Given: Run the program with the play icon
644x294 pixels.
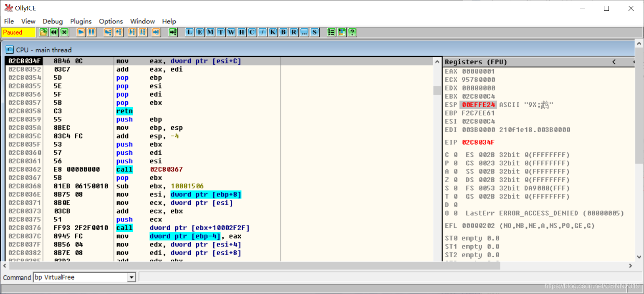Looking at the screenshot, I should coord(81,32).
